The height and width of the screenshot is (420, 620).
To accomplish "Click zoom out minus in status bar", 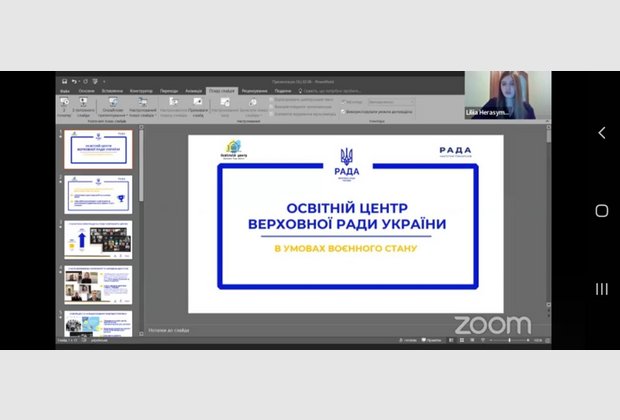I will [x=491, y=340].
